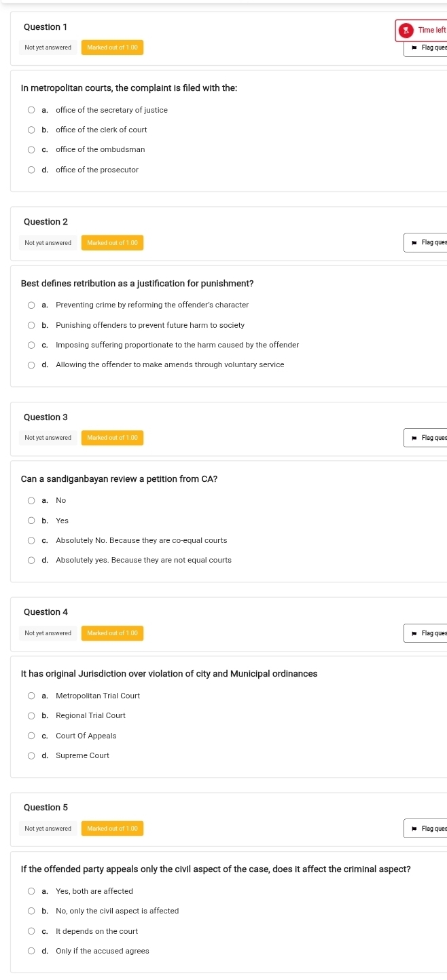Click the red timer hourglass icon

[x=406, y=30]
